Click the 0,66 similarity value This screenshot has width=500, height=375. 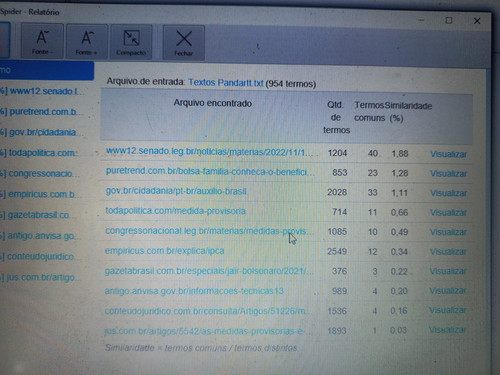click(399, 212)
